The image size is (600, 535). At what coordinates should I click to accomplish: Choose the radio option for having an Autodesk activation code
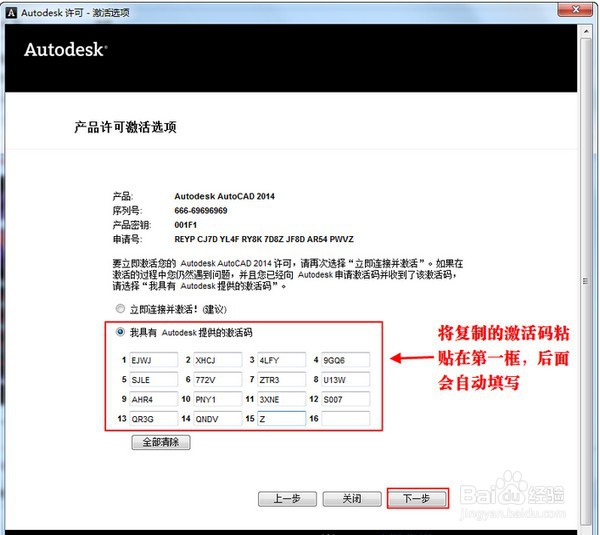click(x=120, y=331)
